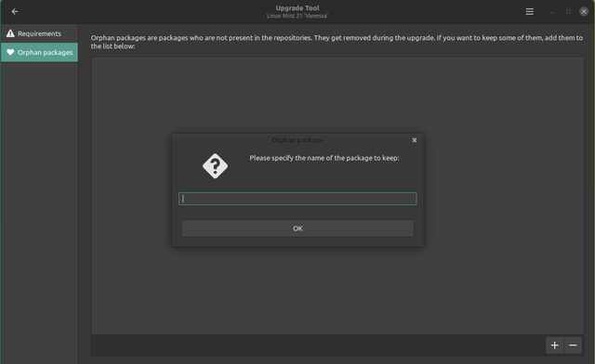
Task: Maximize the Upgrade Tool window
Action: click(x=568, y=12)
